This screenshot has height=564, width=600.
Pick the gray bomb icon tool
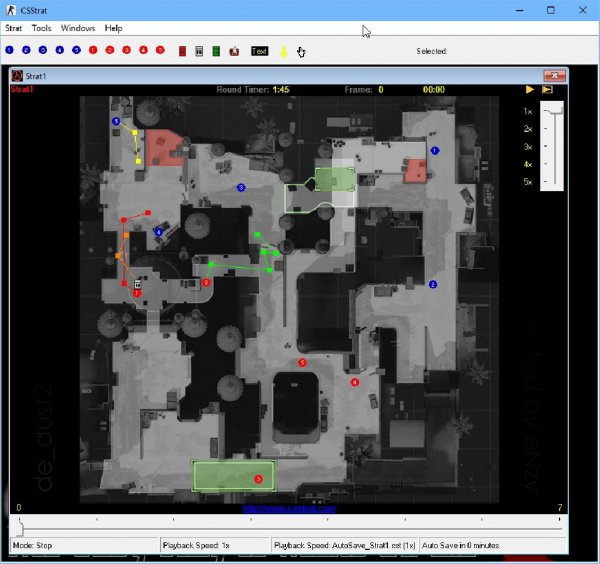click(x=199, y=51)
